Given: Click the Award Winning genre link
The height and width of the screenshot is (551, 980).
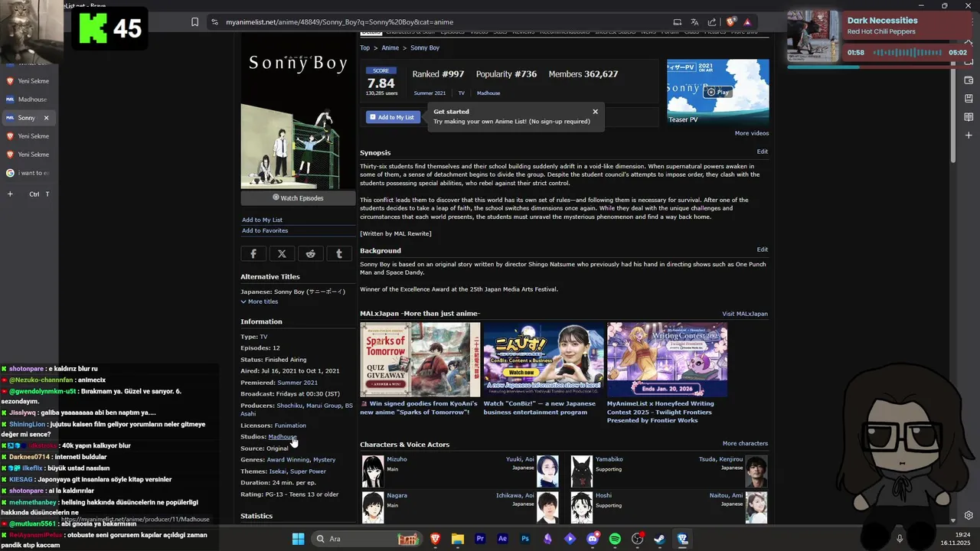Looking at the screenshot, I should click(x=288, y=460).
